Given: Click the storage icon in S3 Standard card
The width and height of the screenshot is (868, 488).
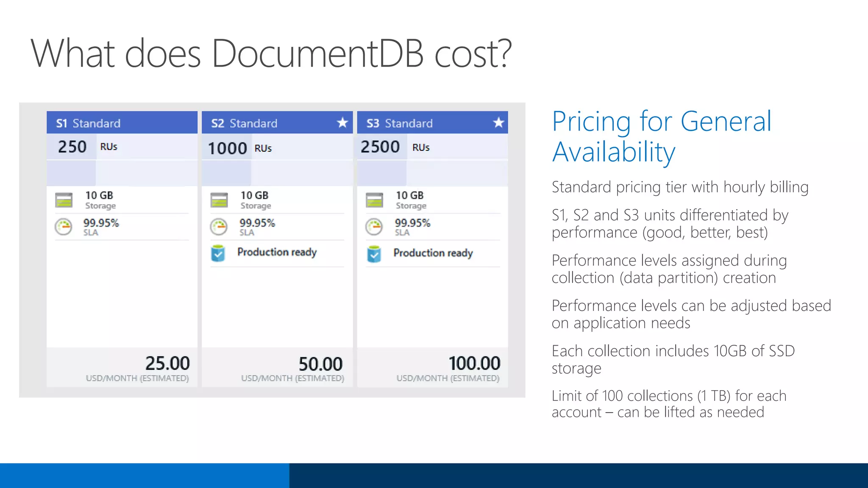Looking at the screenshot, I should click(x=375, y=200).
